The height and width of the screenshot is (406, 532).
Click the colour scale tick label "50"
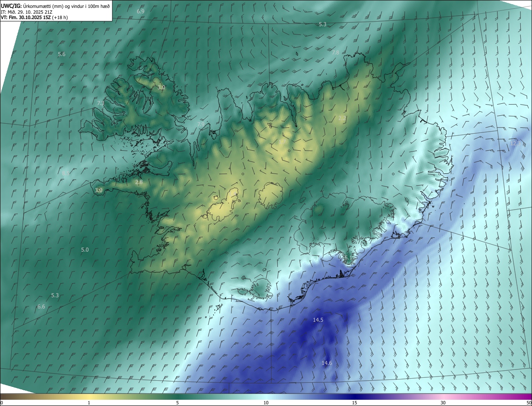[529, 403]
